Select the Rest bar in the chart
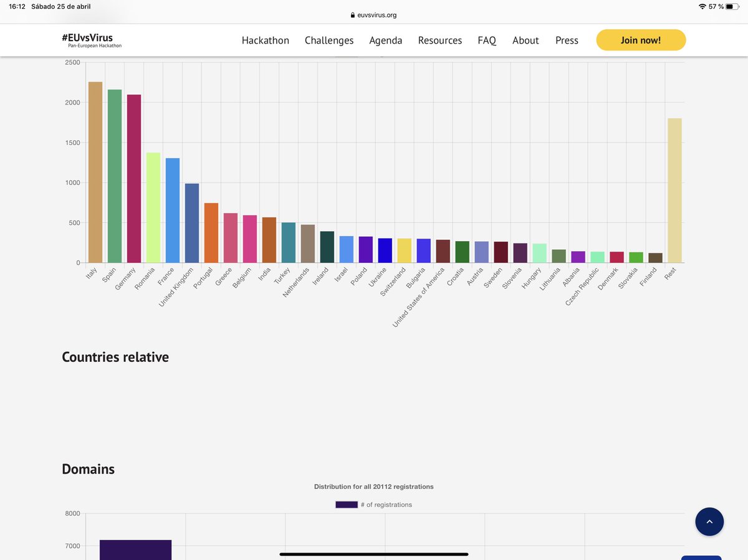Screen dimensions: 748x560 click(x=674, y=191)
